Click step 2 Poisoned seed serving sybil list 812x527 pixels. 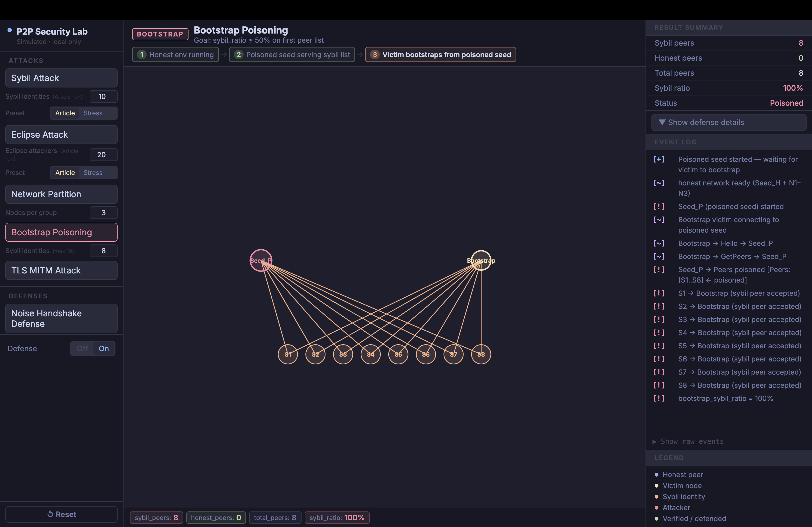(x=292, y=54)
